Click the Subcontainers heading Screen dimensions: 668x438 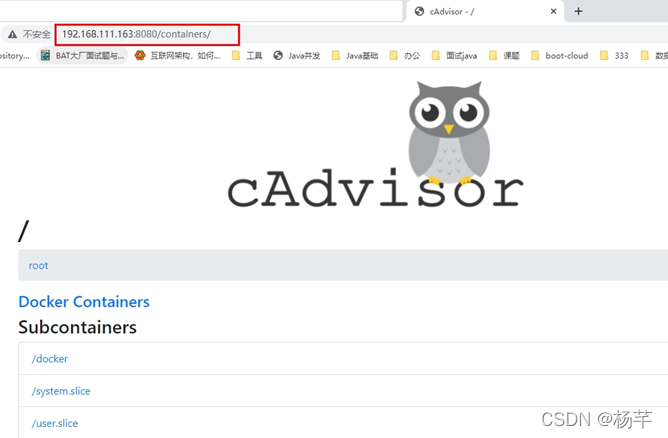pyautogui.click(x=78, y=327)
